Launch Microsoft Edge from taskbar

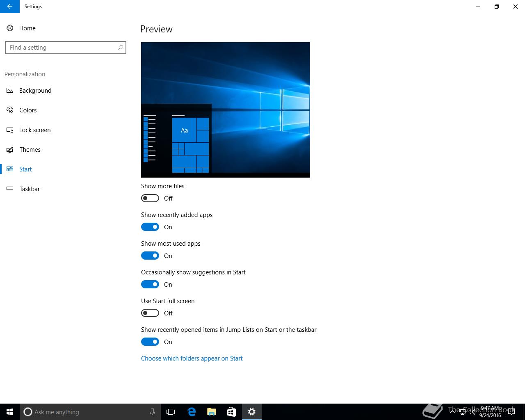192,412
